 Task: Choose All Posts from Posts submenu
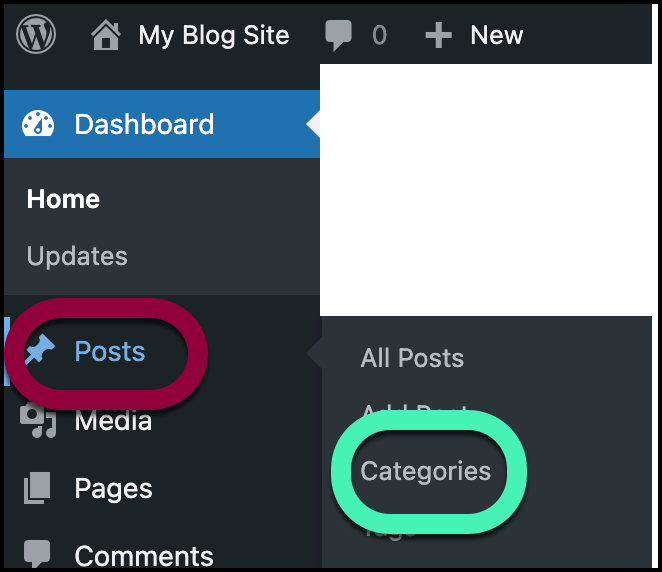[x=412, y=358]
